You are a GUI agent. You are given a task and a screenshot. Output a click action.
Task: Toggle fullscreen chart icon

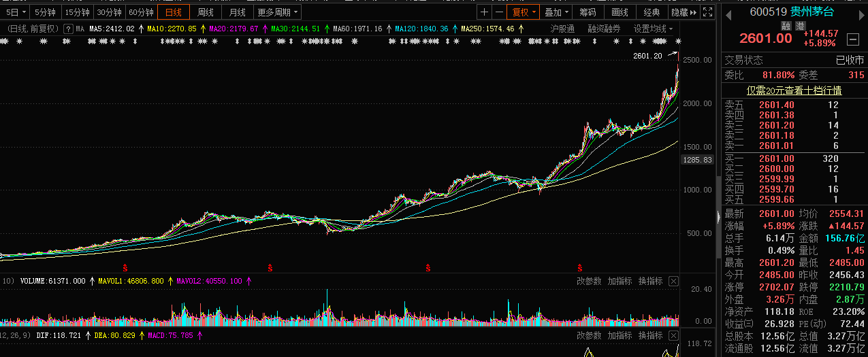(x=707, y=12)
